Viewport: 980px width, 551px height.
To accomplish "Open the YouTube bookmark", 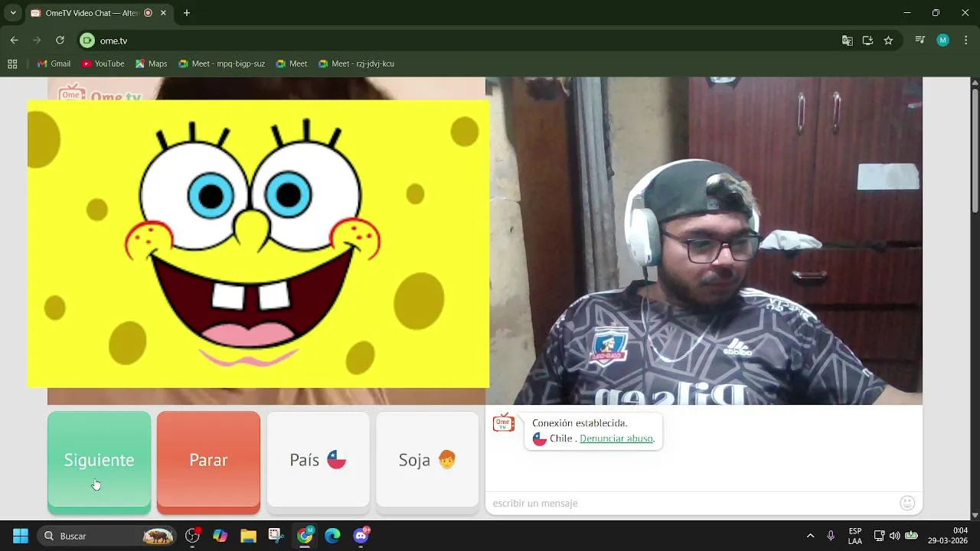I will pyautogui.click(x=103, y=64).
